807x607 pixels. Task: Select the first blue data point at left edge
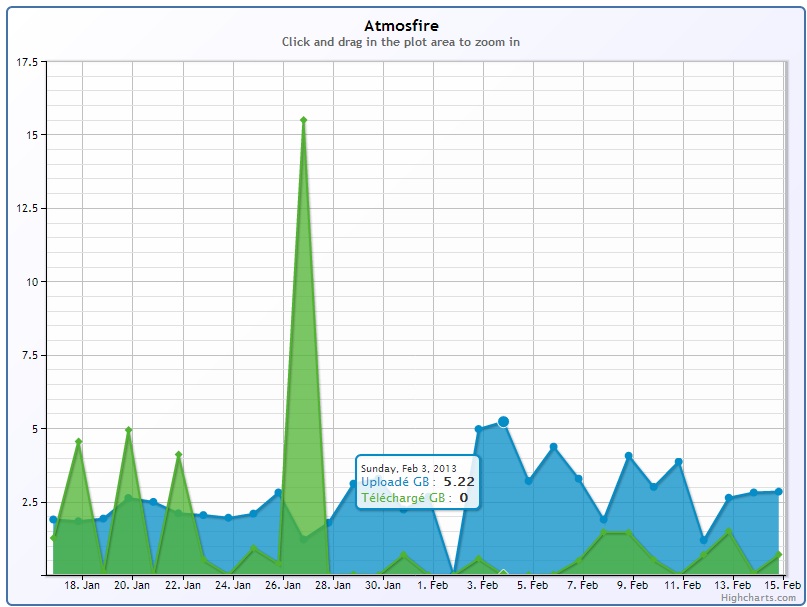click(53, 519)
